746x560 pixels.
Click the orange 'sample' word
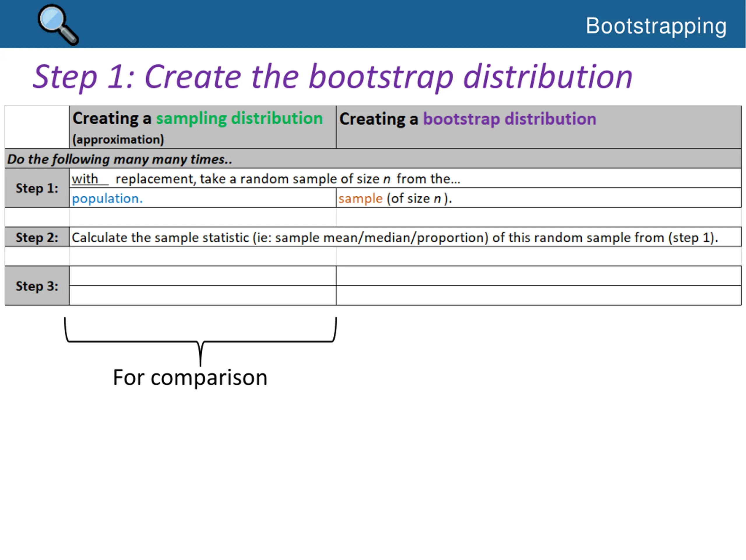360,199
